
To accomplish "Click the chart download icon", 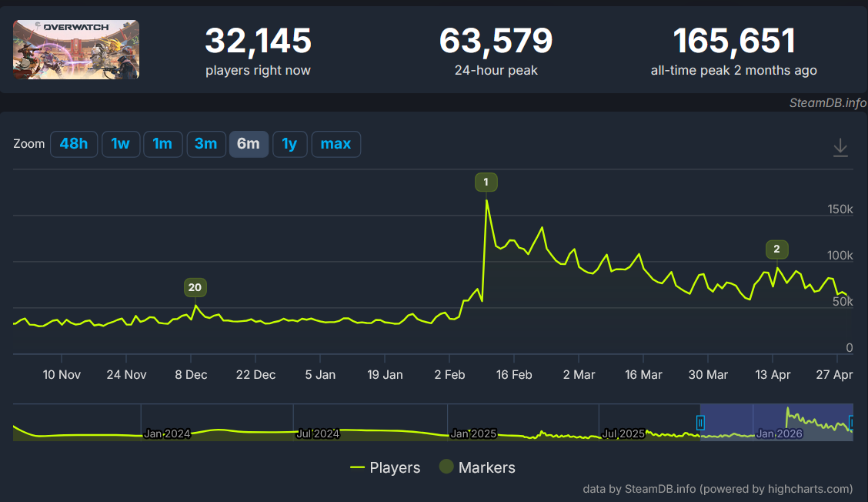I will [x=840, y=147].
